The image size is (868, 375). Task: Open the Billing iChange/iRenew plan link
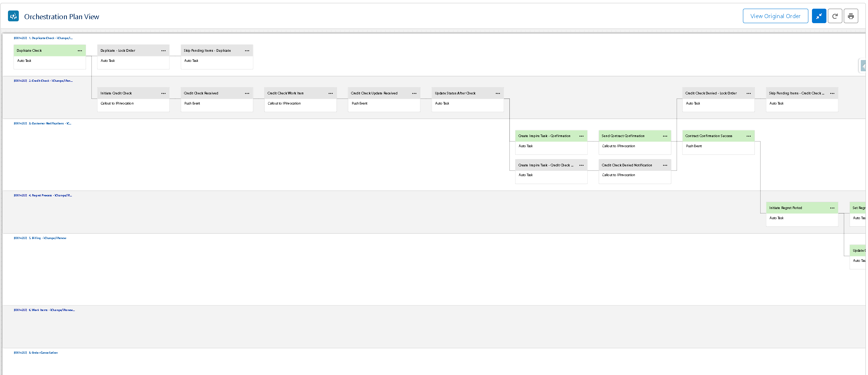point(49,238)
